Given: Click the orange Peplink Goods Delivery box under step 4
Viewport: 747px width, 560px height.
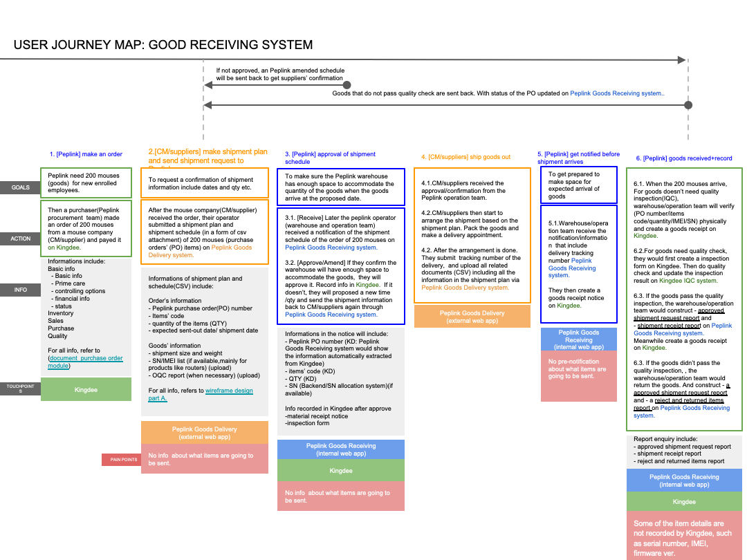Looking at the screenshot, I should pyautogui.click(x=472, y=317).
